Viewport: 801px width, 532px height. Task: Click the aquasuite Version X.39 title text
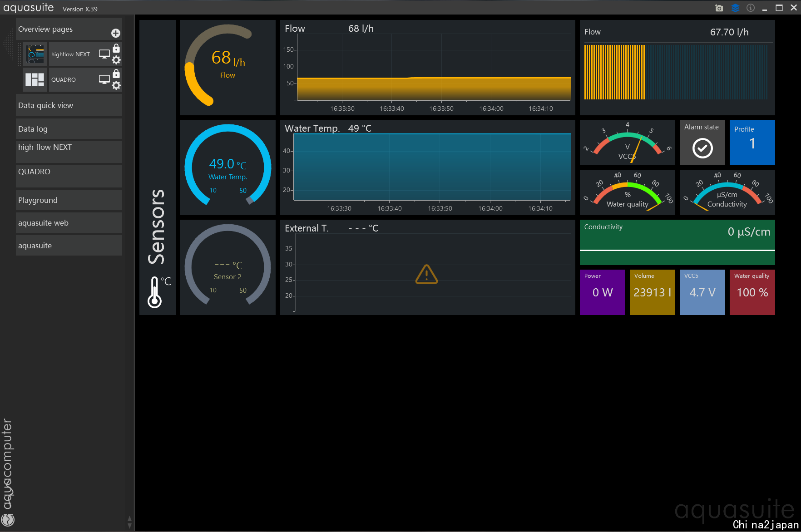tap(50, 8)
